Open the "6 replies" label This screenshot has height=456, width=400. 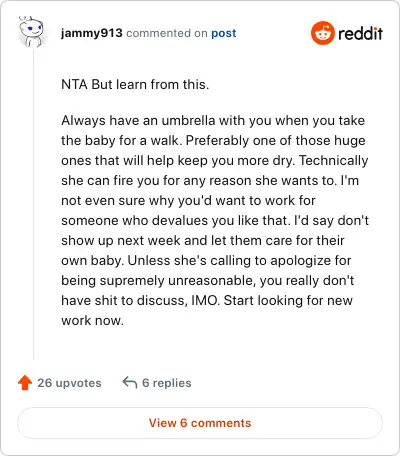point(167,383)
